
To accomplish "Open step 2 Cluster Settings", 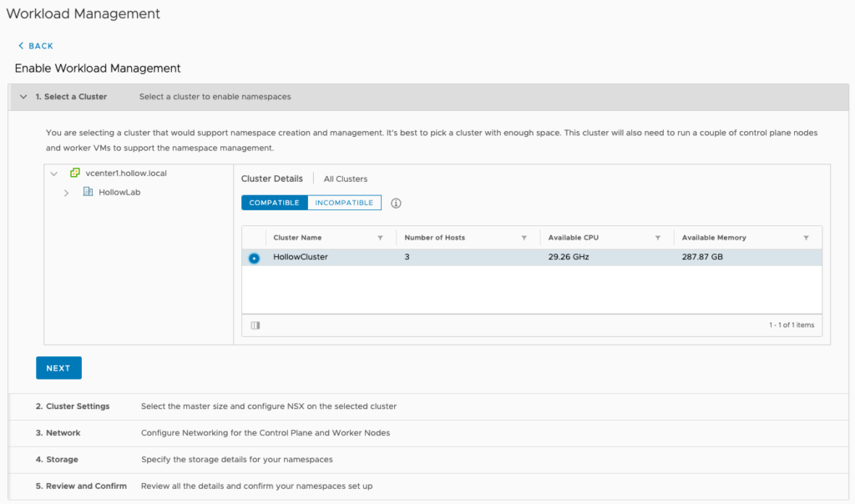I will tap(73, 406).
